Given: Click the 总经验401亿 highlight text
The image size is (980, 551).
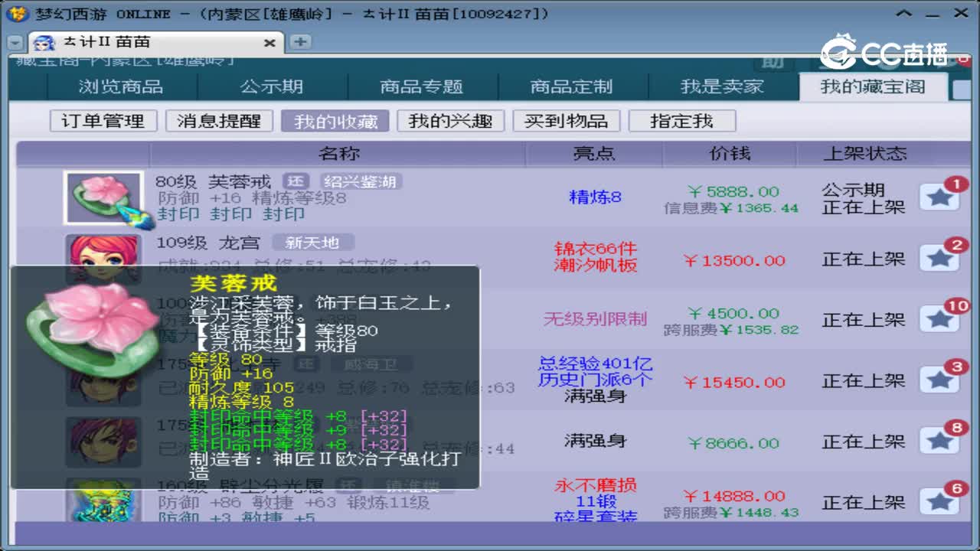Looking at the screenshot, I should point(595,363).
